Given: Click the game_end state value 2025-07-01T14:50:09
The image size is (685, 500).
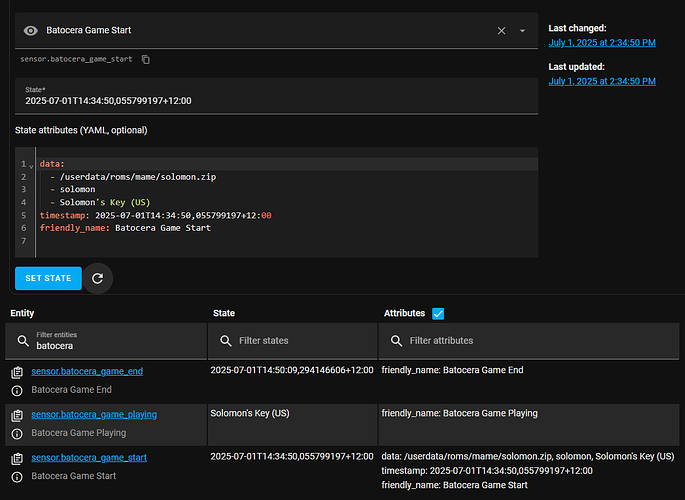Looking at the screenshot, I should (x=292, y=370).
